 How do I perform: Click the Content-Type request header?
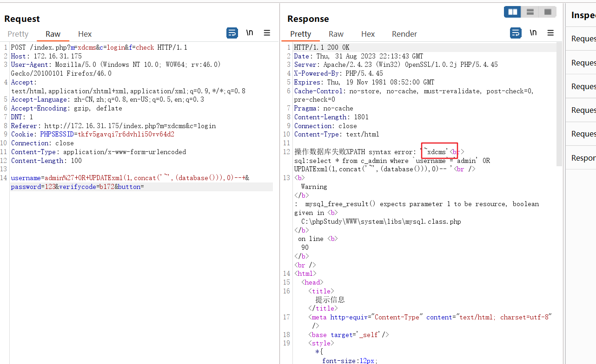(x=99, y=152)
